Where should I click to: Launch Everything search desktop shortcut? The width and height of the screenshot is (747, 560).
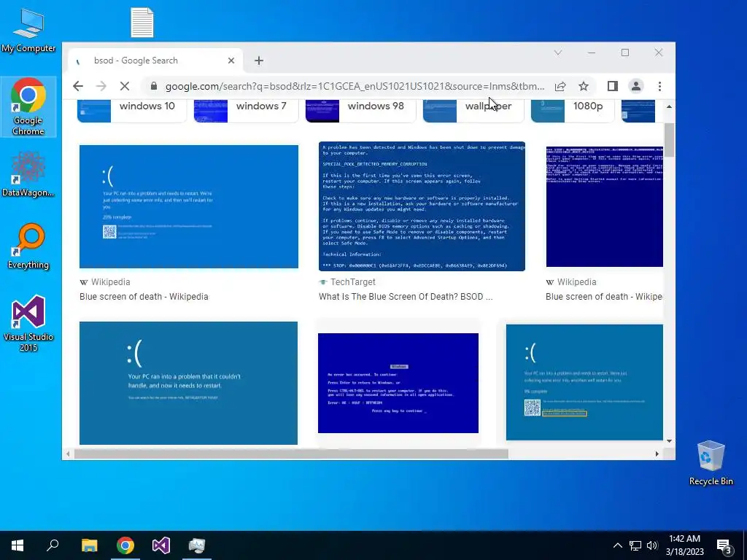click(28, 246)
